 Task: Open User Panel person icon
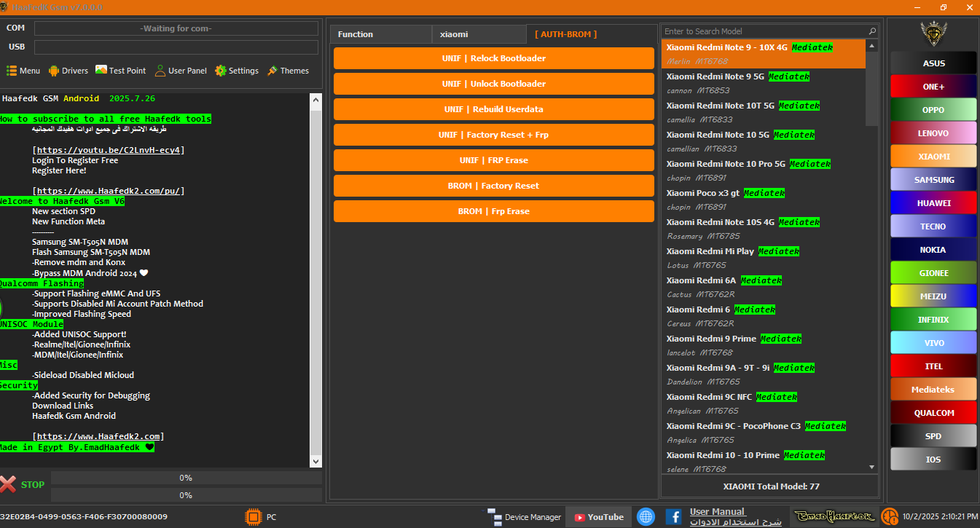[x=160, y=71]
